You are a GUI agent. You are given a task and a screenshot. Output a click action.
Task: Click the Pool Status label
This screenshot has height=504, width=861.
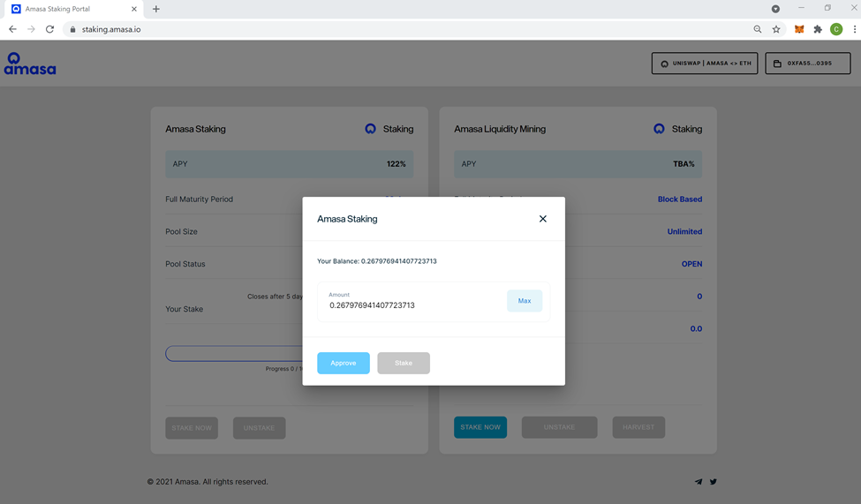[185, 264]
